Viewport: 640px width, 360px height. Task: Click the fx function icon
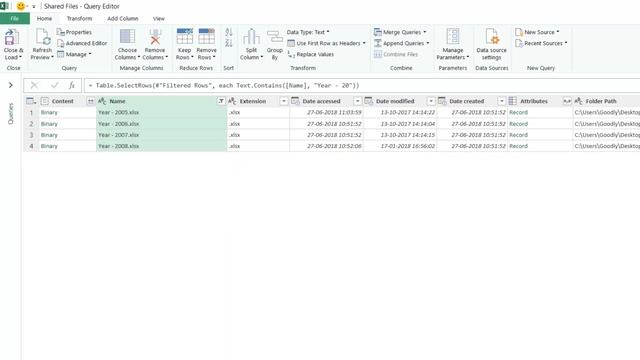point(72,85)
